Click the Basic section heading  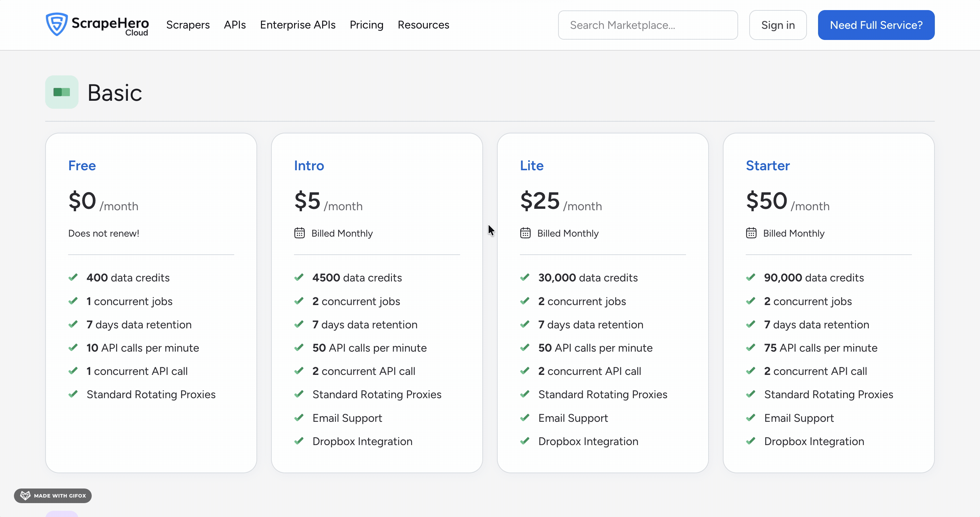(x=115, y=92)
